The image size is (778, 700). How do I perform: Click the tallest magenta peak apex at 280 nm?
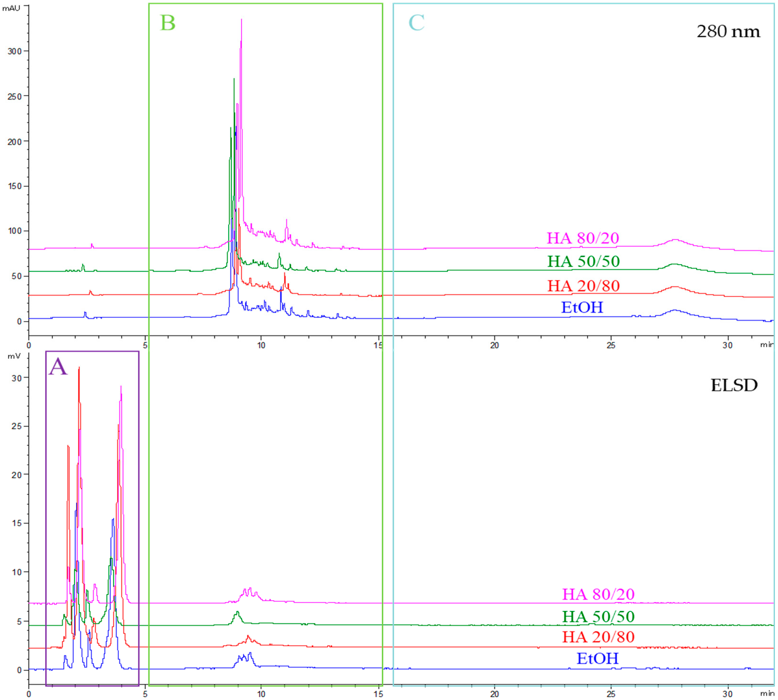[x=241, y=19]
